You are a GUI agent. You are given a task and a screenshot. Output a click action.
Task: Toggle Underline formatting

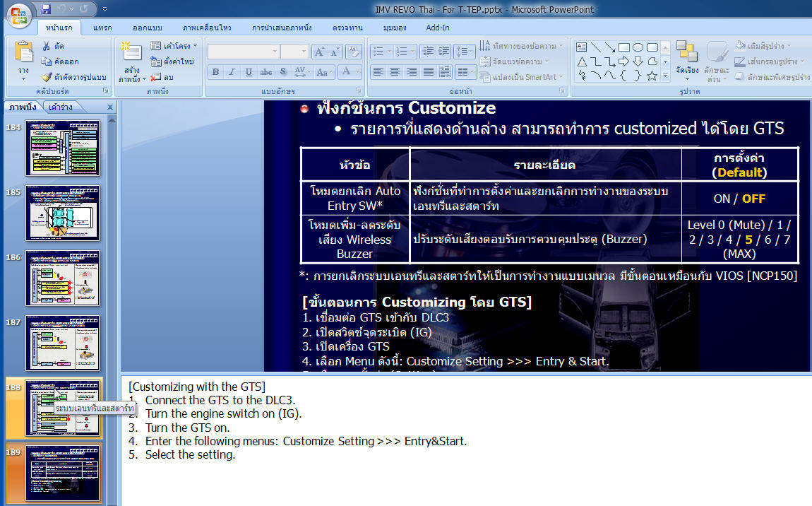pyautogui.click(x=249, y=72)
